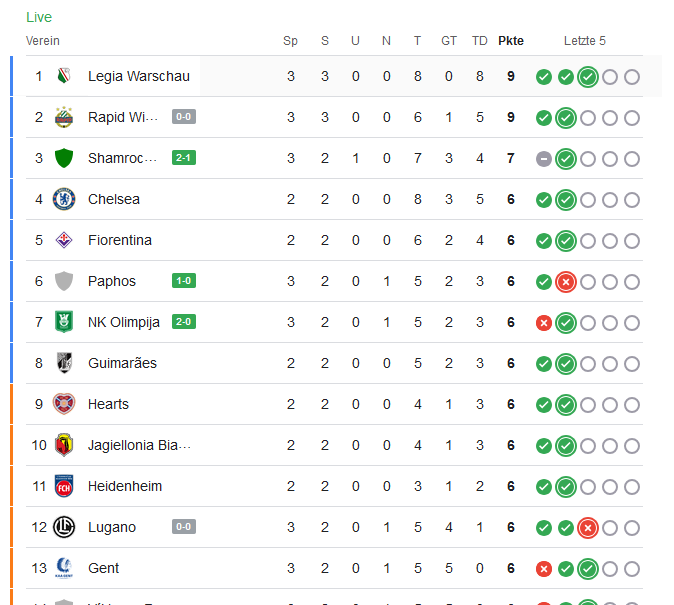Click the Live label above the table
Image resolution: width=674 pixels, height=605 pixels.
click(x=39, y=17)
